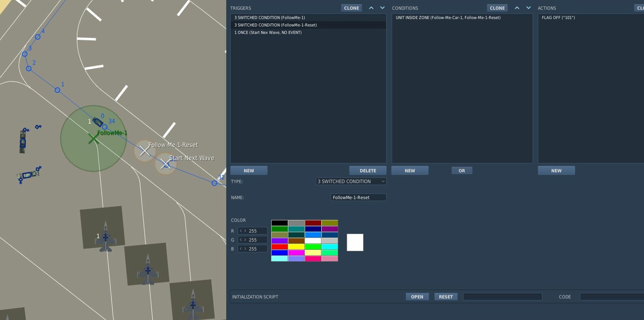The height and width of the screenshot is (320, 644).
Task: Click the FollowMe-1 zone label on map
Action: tap(112, 133)
